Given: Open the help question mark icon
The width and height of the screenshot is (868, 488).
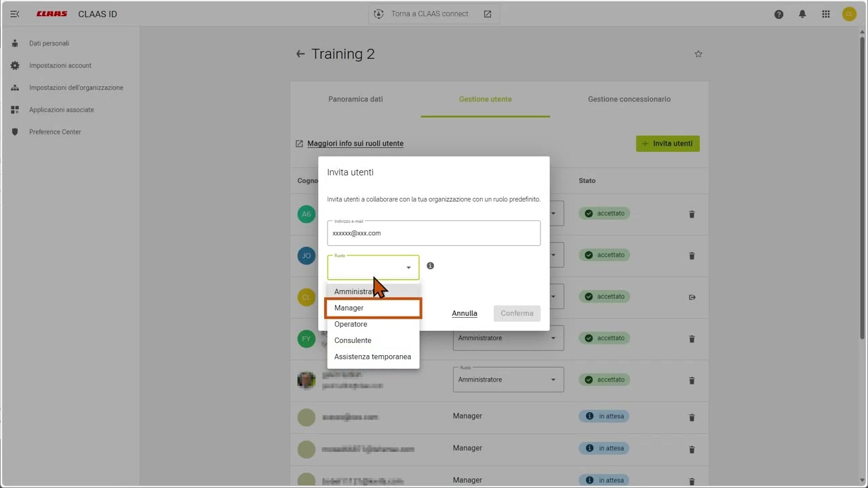Looking at the screenshot, I should [x=778, y=14].
